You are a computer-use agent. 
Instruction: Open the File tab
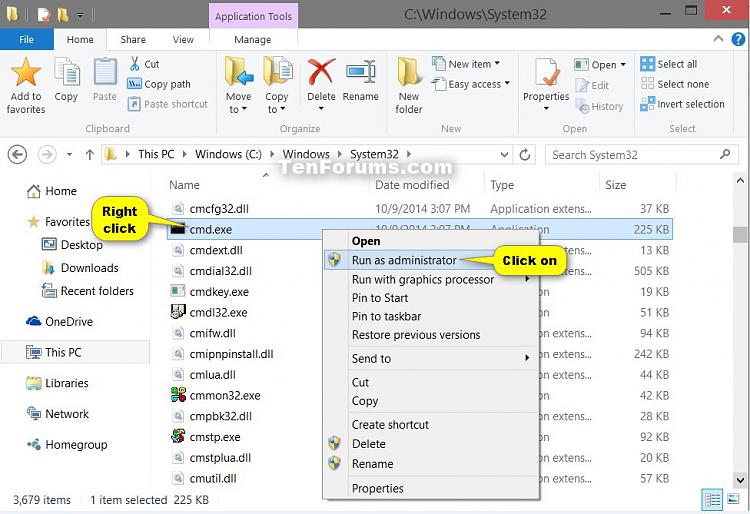(26, 39)
